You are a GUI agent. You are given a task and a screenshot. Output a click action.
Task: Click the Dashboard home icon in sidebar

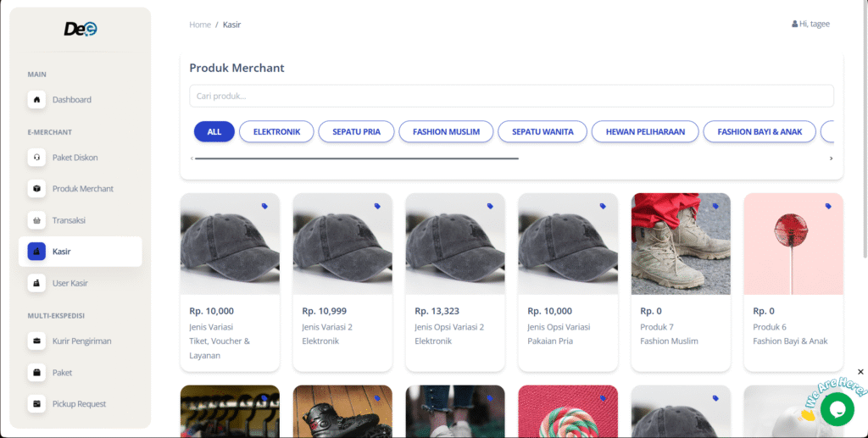coord(36,100)
